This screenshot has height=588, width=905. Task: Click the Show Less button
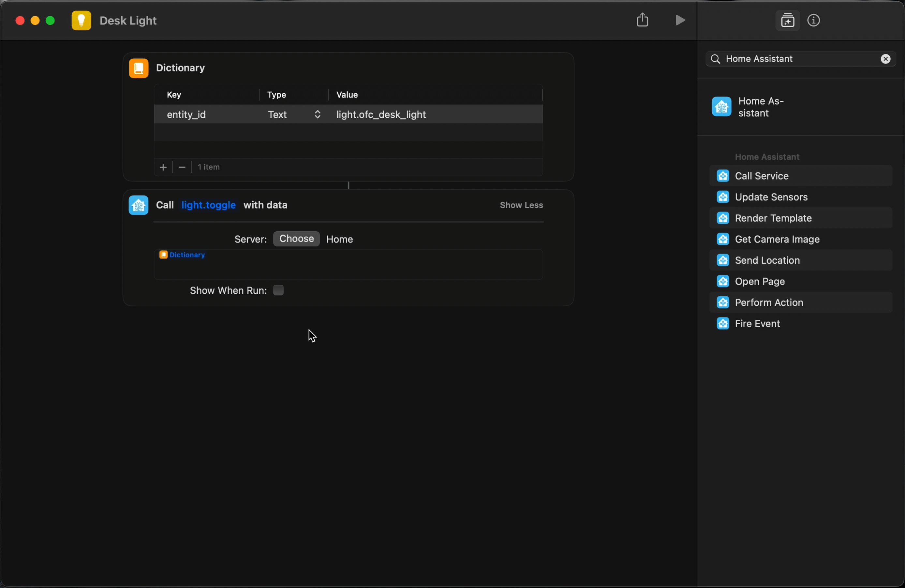[522, 205]
